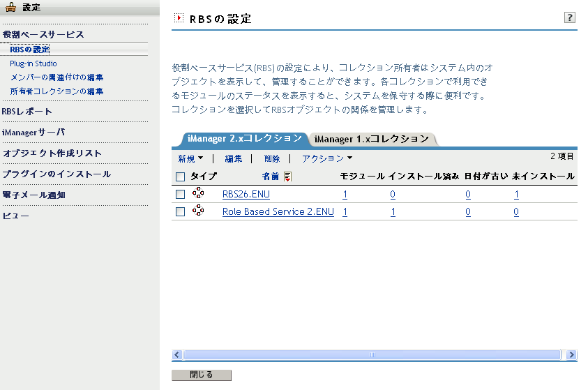Click the 2 項目 item count text
588x390 pixels.
pos(561,156)
